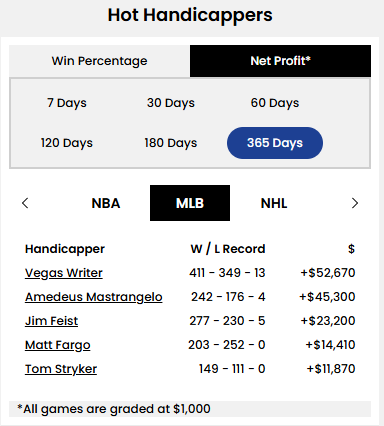Click the 365 Days selected pill
This screenshot has width=384, height=426.
[275, 143]
